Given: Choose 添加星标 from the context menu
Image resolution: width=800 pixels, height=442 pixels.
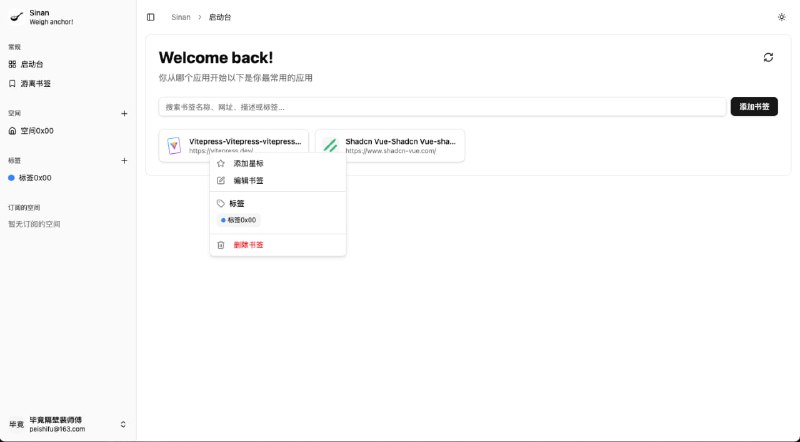Looking at the screenshot, I should pyautogui.click(x=248, y=163).
